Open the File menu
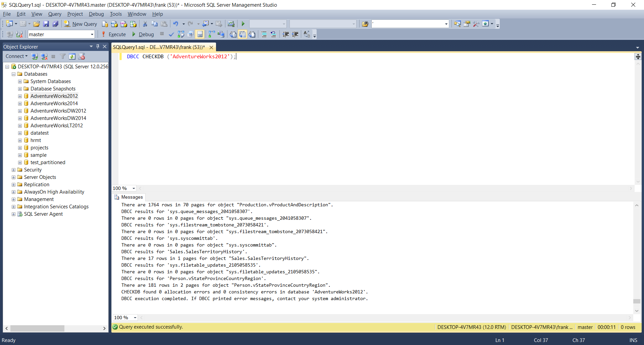The image size is (644, 345). click(x=7, y=14)
